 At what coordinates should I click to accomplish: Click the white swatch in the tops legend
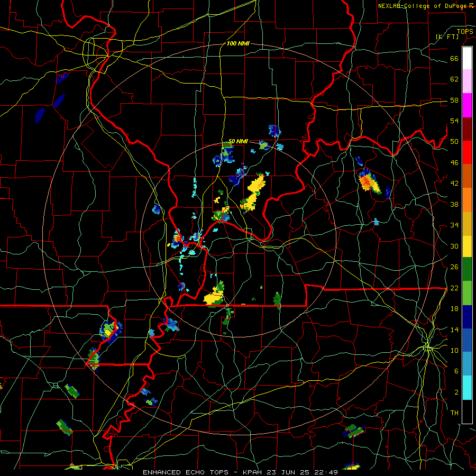pyautogui.click(x=467, y=58)
